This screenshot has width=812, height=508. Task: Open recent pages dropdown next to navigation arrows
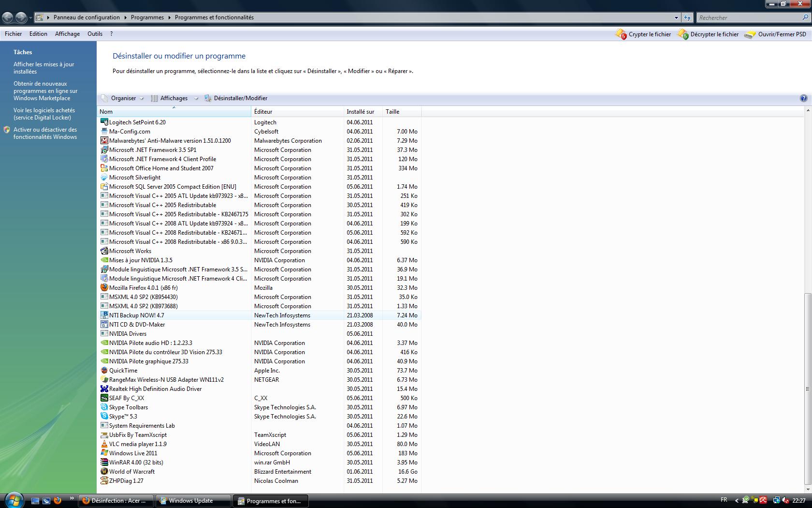(x=30, y=18)
